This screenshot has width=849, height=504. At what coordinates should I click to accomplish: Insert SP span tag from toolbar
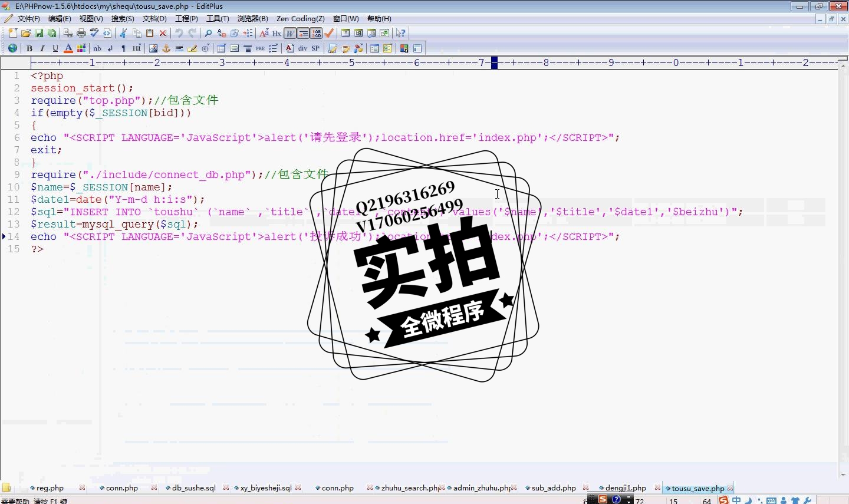click(x=315, y=48)
